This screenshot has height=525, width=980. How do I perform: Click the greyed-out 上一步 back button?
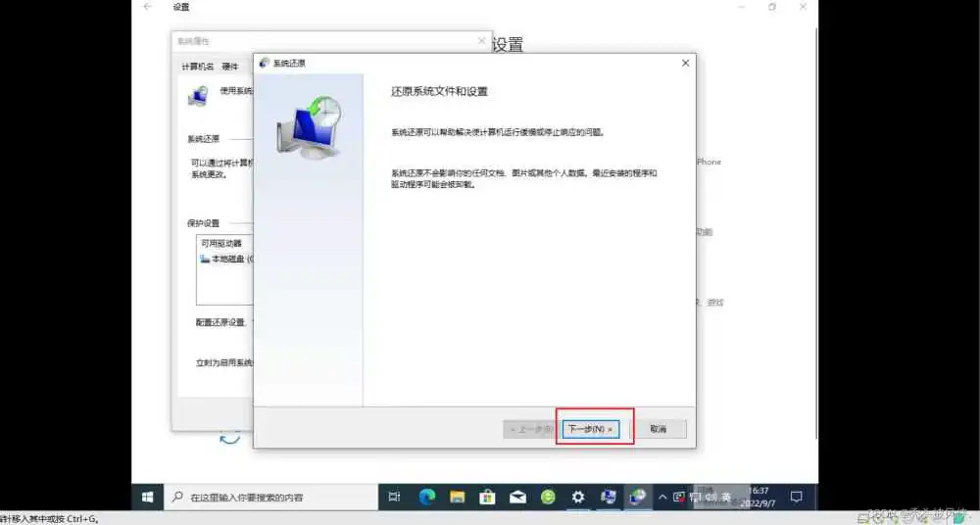coord(530,429)
